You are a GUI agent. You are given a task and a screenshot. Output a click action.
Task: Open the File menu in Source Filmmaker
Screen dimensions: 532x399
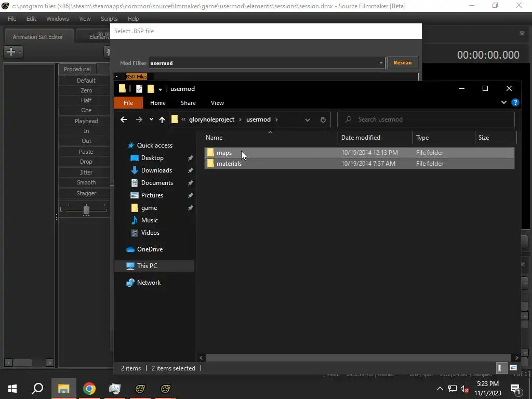tap(12, 19)
